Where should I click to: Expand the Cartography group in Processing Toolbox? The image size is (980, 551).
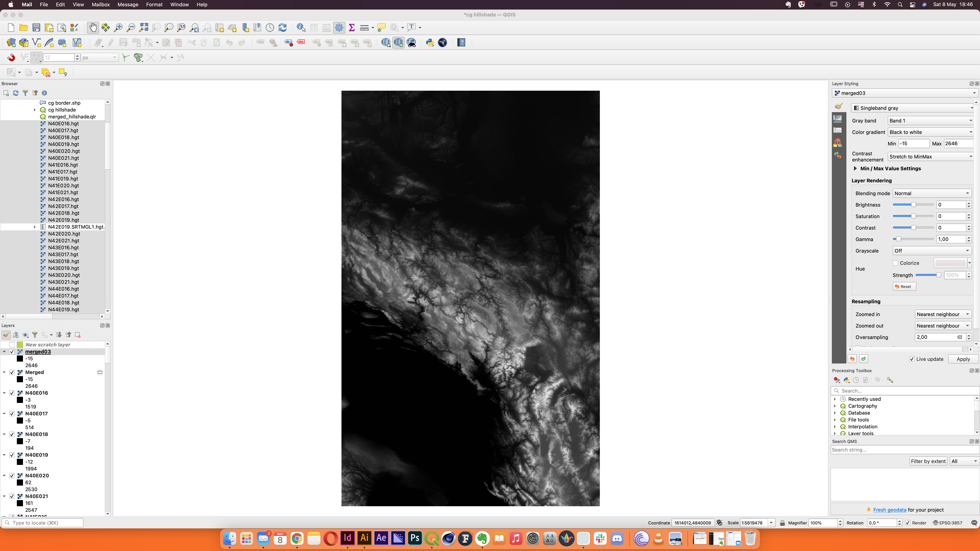[x=835, y=406]
